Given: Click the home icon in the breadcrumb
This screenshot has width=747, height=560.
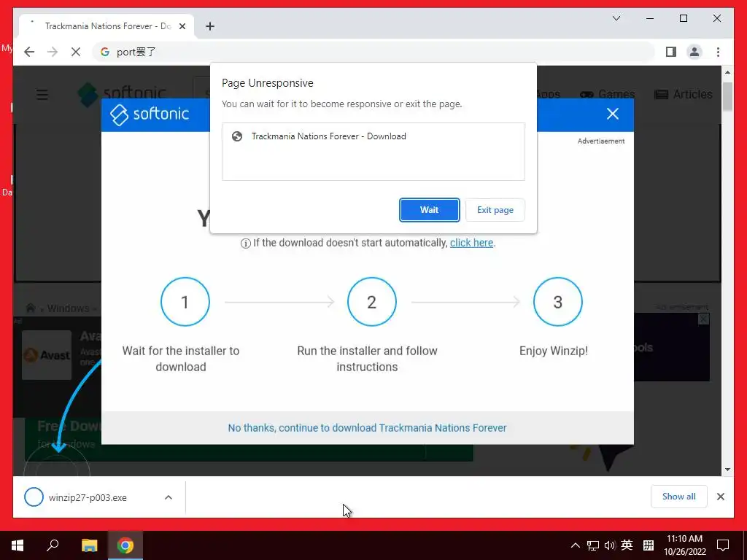Looking at the screenshot, I should coord(31,308).
